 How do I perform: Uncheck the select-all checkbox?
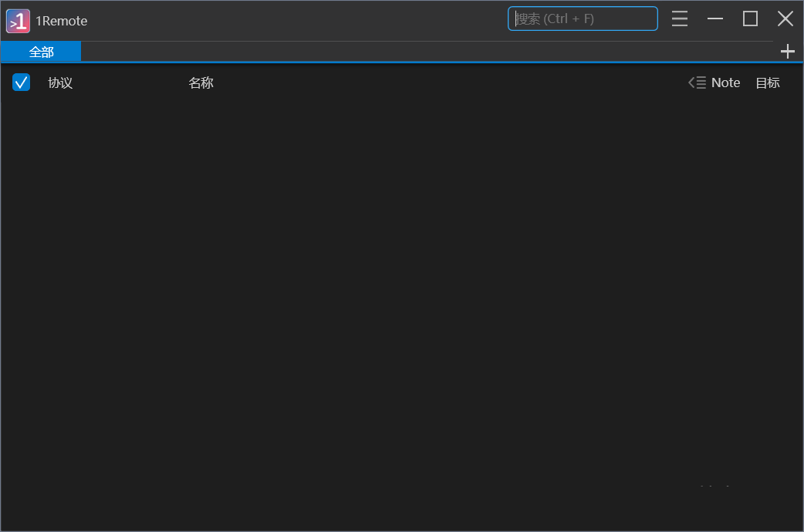(x=21, y=82)
